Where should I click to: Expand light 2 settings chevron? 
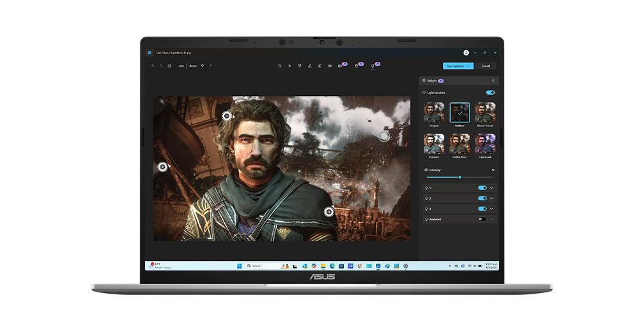(x=491, y=198)
